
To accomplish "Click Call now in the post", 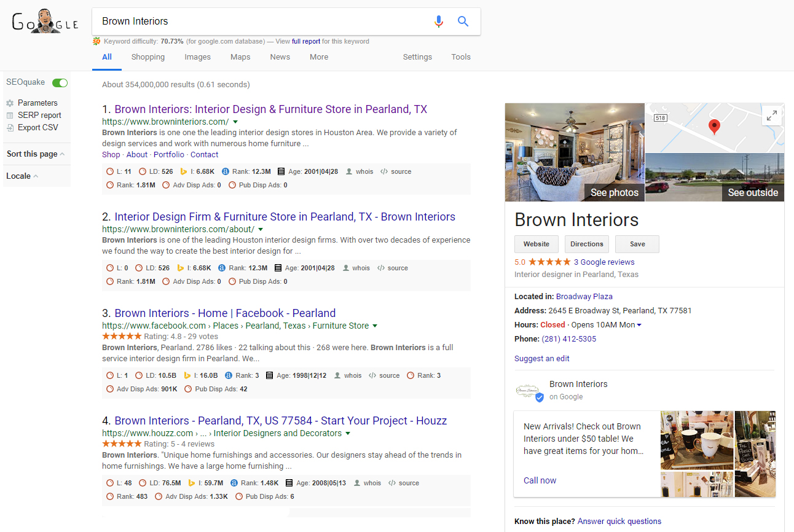I will pyautogui.click(x=540, y=481).
